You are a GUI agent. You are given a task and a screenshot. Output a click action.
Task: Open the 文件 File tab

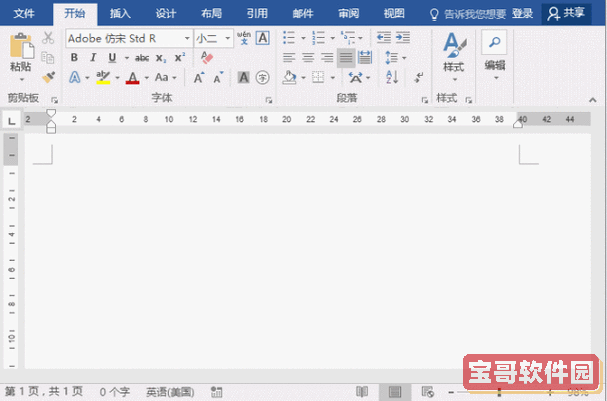24,14
